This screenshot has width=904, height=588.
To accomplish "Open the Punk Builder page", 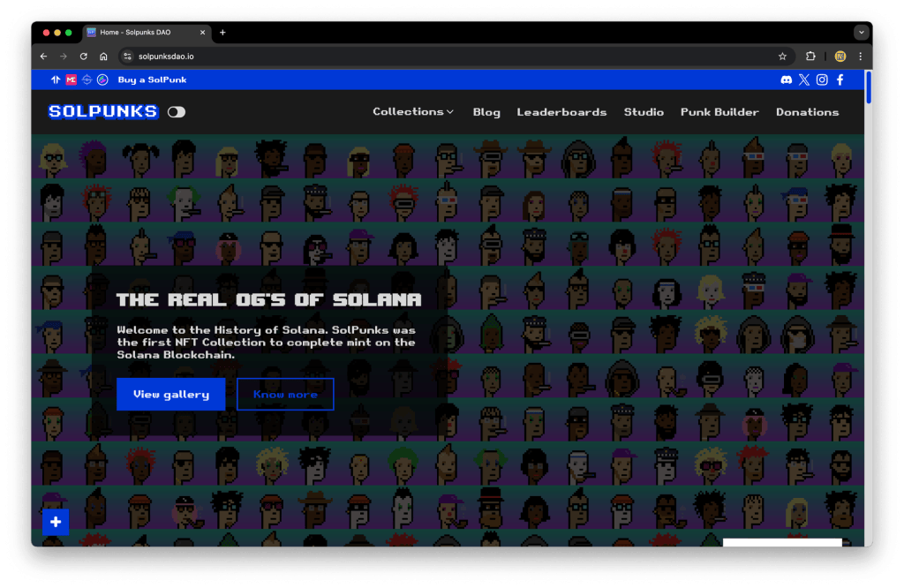I will [x=719, y=112].
